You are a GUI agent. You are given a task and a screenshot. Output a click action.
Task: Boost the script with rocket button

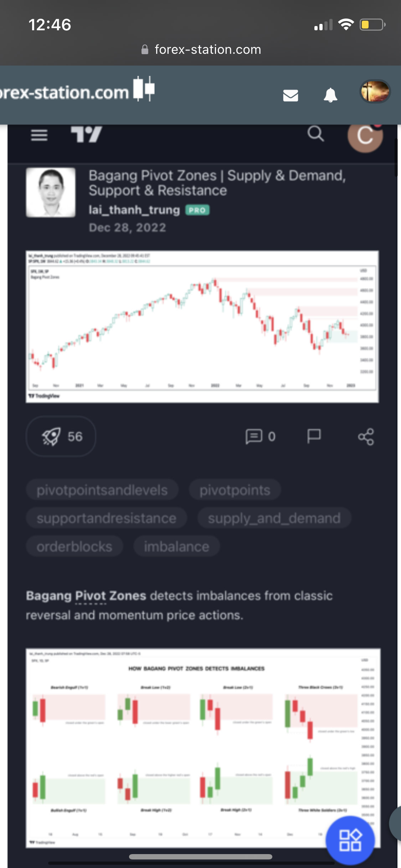point(61,436)
